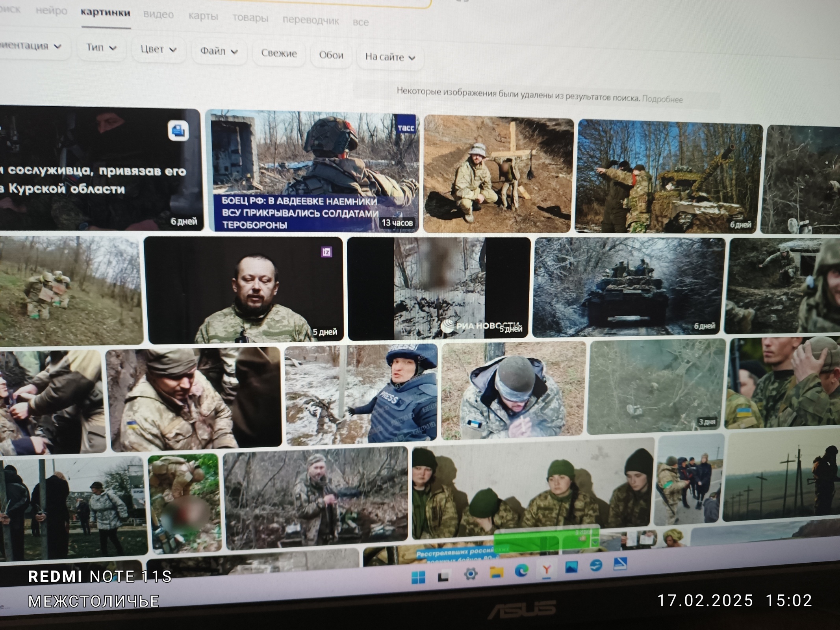Open the scanner app icon on the taskbar
The width and height of the screenshot is (840, 630).
pos(621,565)
